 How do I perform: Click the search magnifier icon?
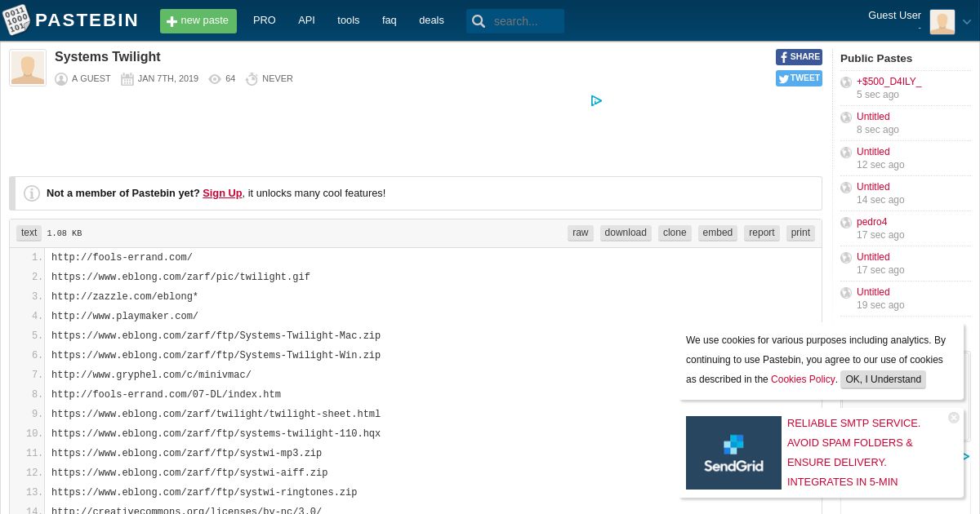[x=479, y=21]
